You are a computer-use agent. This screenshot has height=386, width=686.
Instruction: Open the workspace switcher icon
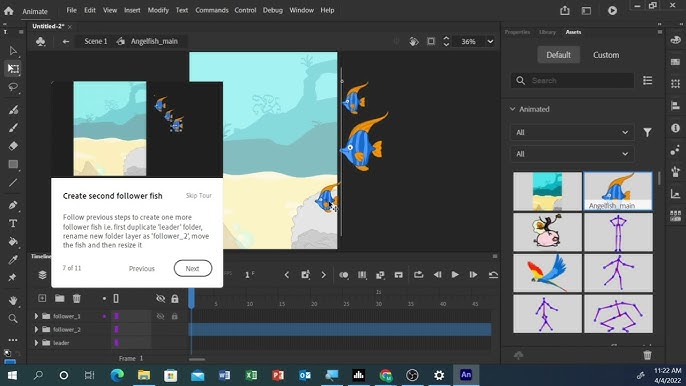(586, 11)
